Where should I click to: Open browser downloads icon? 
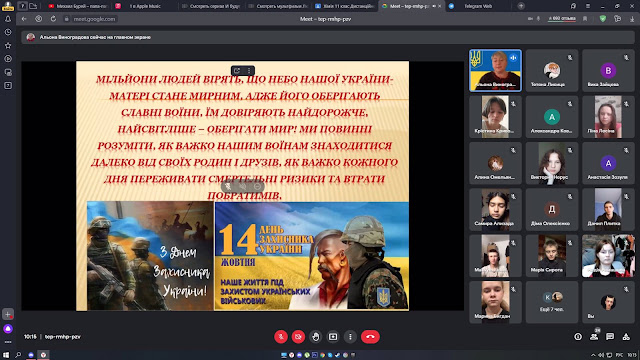click(x=632, y=19)
